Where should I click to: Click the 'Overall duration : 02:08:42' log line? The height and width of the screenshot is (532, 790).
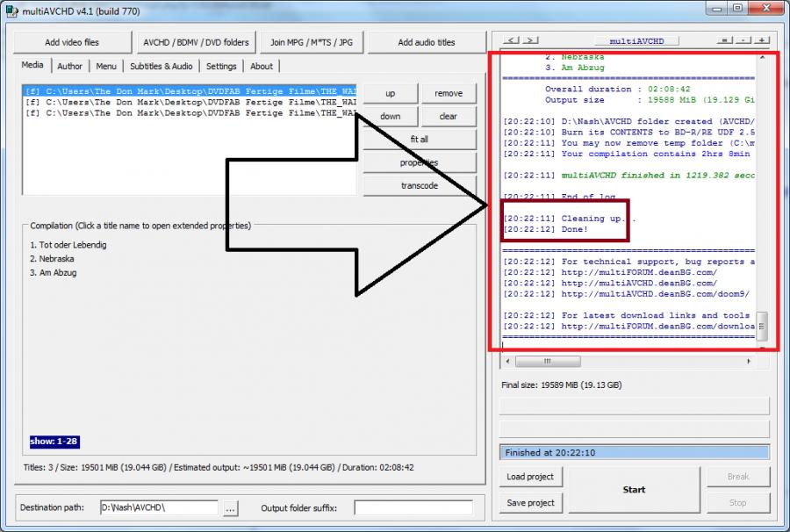(x=618, y=90)
